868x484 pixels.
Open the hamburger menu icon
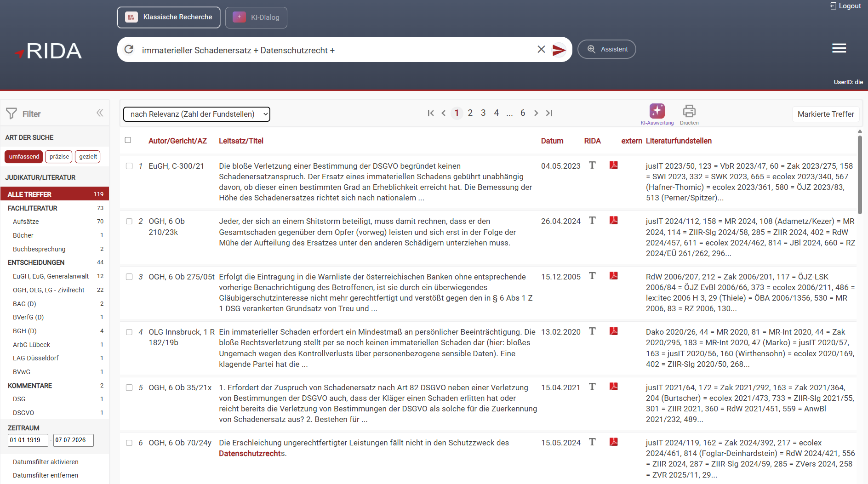(x=839, y=48)
